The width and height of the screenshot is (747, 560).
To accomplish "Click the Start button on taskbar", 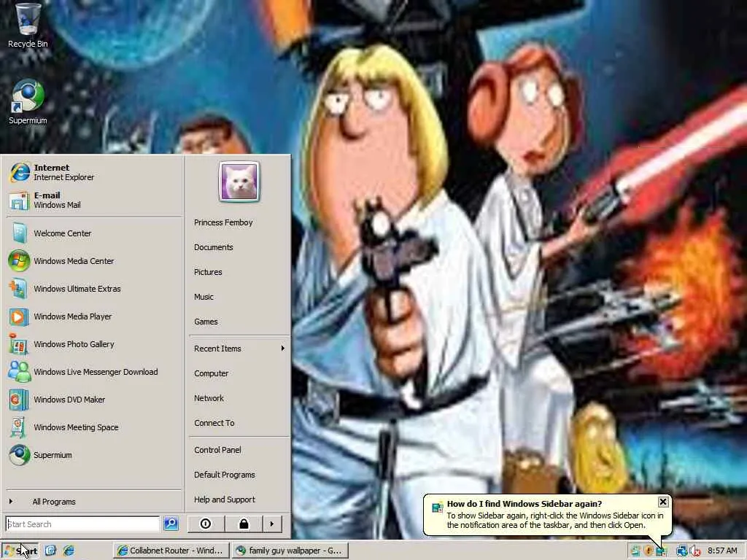I will tap(20, 551).
